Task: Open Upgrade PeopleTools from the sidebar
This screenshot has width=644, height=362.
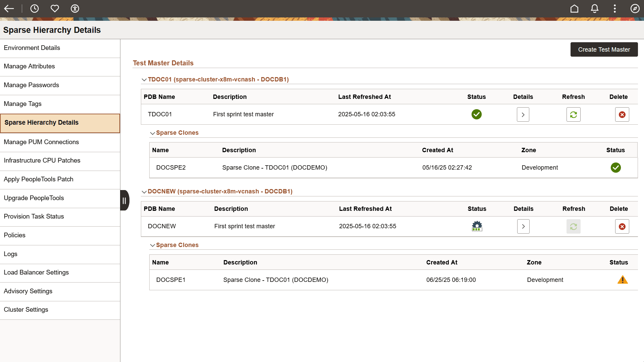Action: tap(34, 198)
